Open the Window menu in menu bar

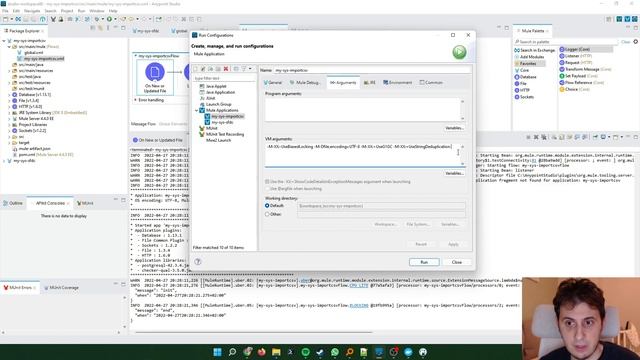point(97,11)
